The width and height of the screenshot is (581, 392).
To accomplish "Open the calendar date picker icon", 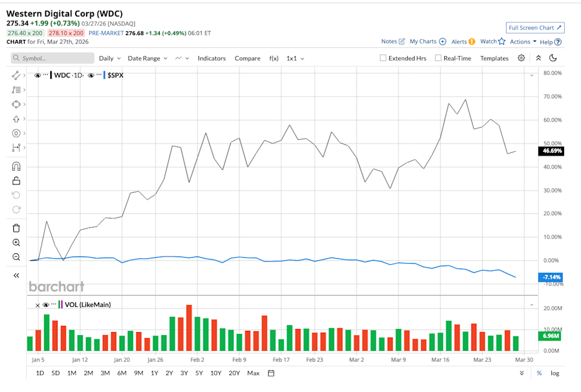I will tap(271, 373).
